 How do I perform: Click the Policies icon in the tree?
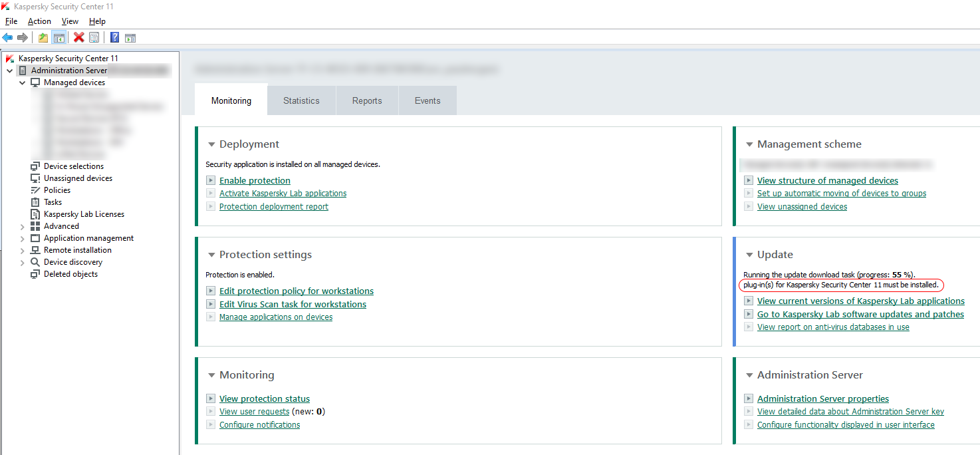point(35,190)
